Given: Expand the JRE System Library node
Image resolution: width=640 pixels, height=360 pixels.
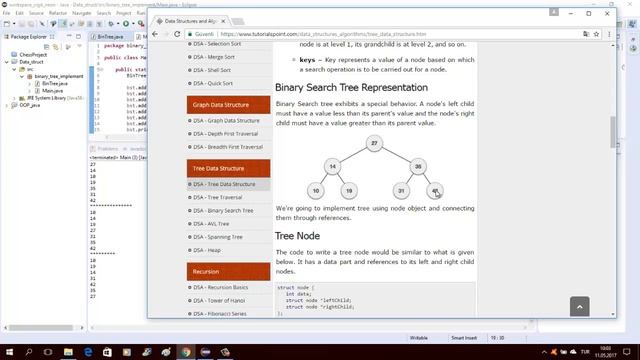Looking at the screenshot, I should pos(14,98).
